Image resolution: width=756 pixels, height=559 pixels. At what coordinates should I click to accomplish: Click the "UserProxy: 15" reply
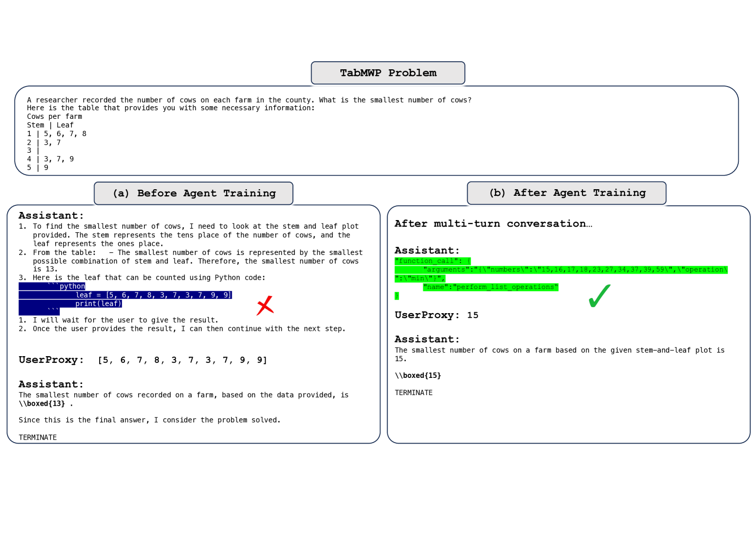(x=436, y=315)
